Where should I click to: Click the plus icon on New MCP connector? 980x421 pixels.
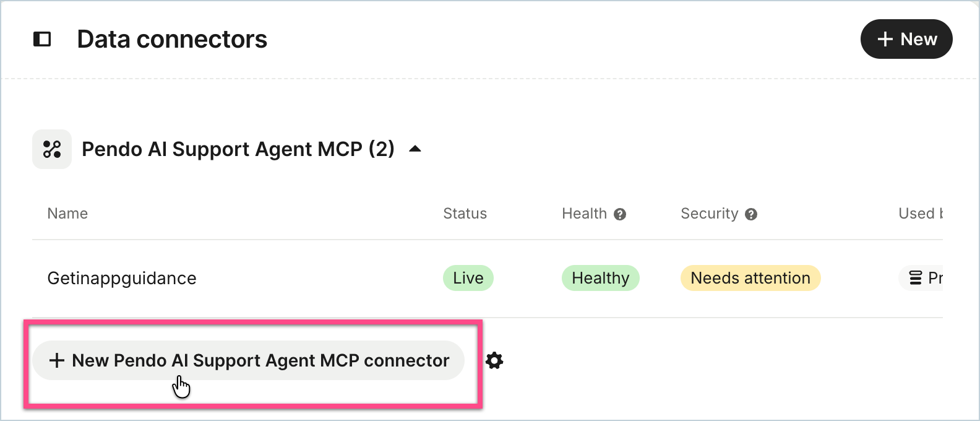[57, 360]
